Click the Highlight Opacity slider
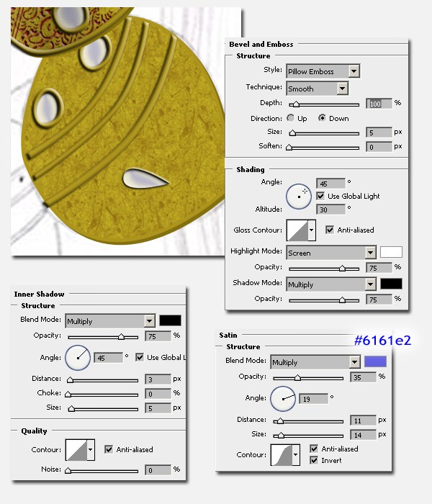 click(x=324, y=269)
